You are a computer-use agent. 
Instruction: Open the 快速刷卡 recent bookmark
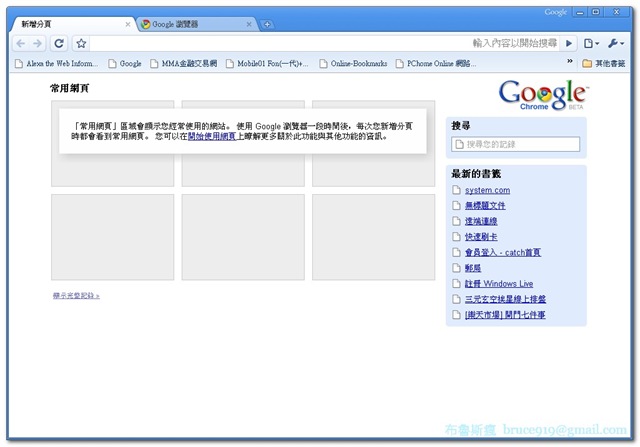[x=481, y=237]
